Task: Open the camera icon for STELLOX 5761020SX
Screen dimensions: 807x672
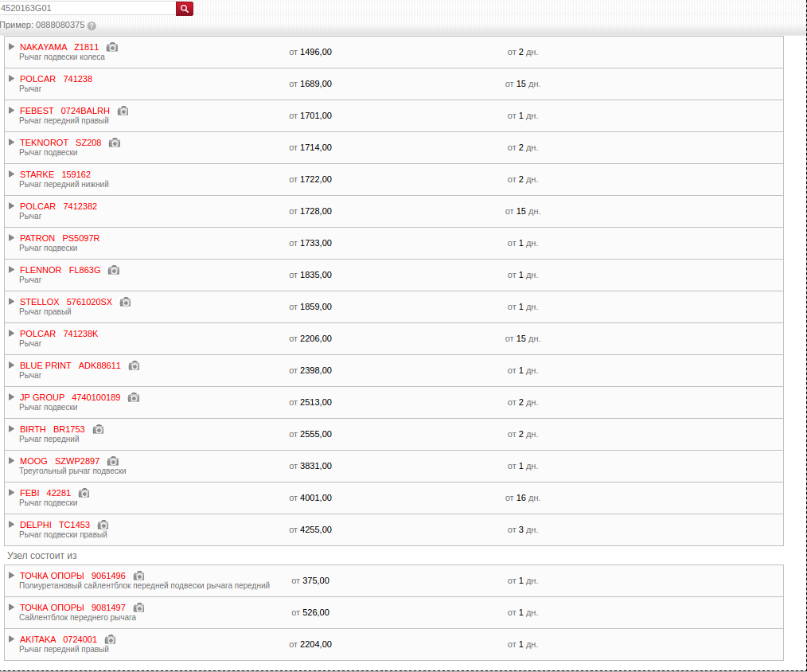Action: coord(125,303)
